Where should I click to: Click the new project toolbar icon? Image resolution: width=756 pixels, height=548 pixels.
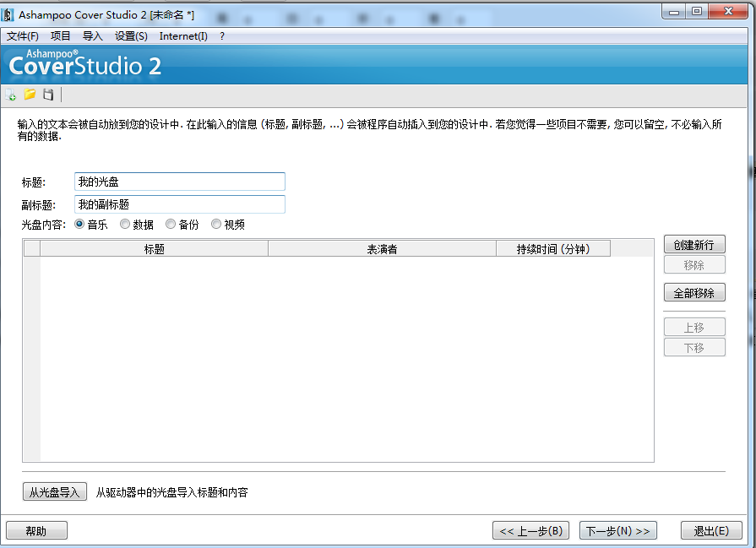click(11, 95)
